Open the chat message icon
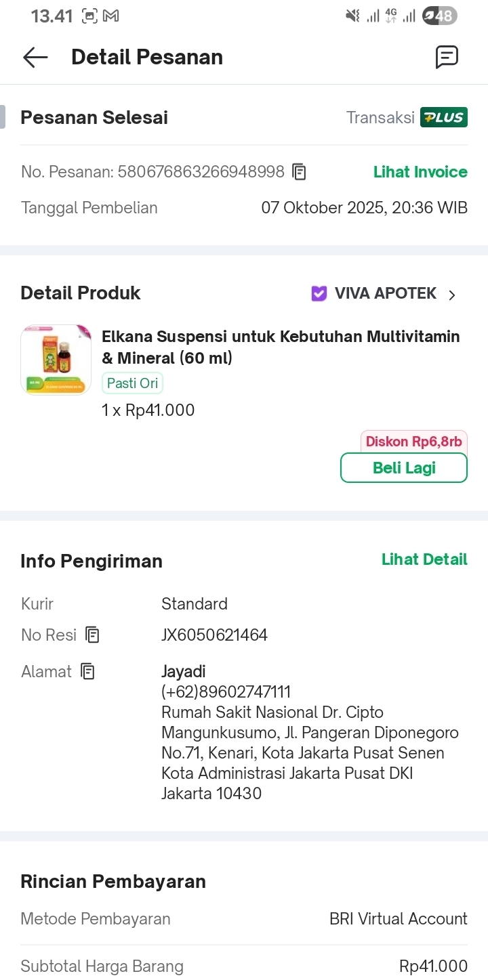 (x=447, y=58)
